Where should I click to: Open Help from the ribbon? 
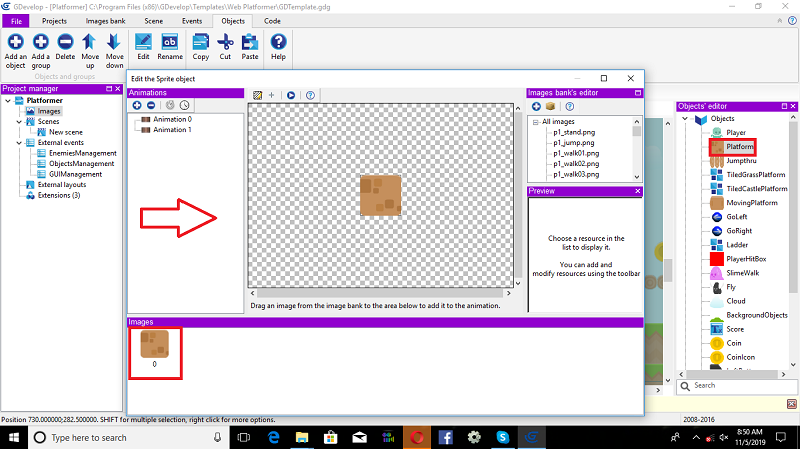pos(278,42)
